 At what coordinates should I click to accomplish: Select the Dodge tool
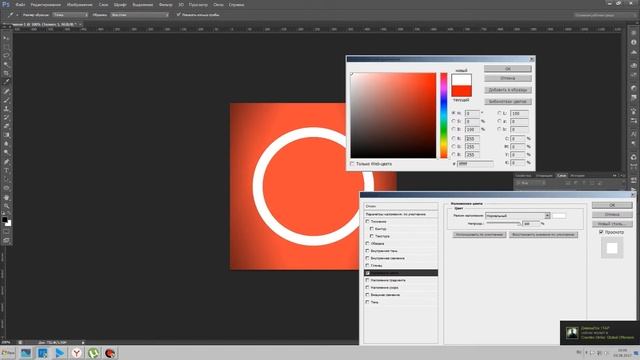(x=6, y=153)
